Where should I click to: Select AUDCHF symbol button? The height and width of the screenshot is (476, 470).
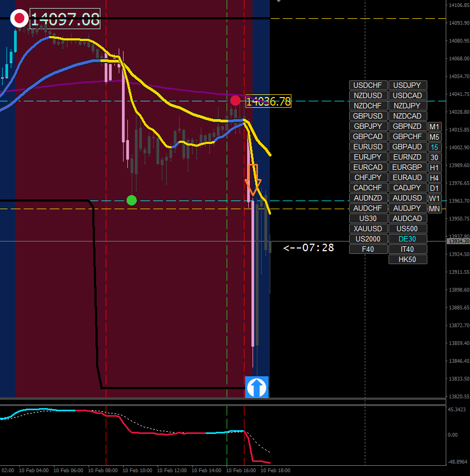(x=368, y=208)
